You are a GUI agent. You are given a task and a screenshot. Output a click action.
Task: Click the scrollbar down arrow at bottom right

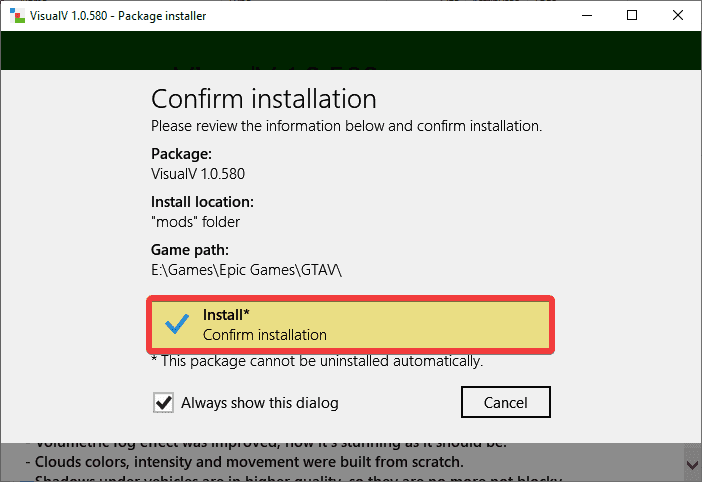point(692,464)
